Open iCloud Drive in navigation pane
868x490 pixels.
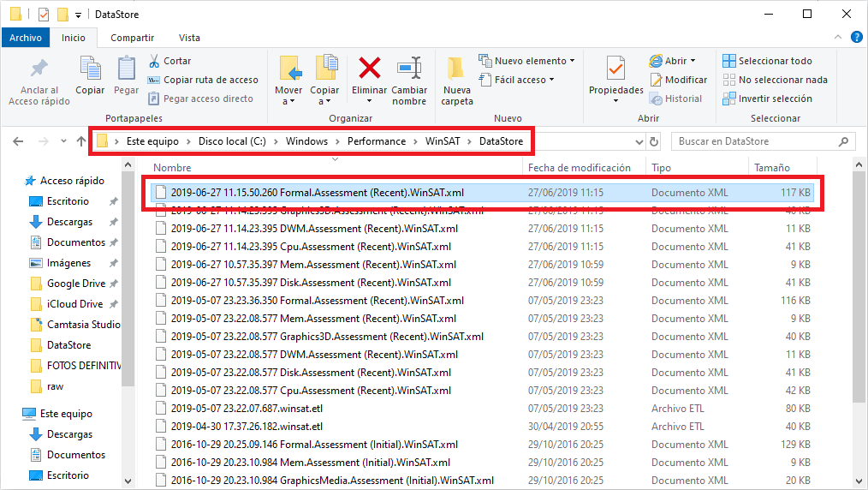[74, 303]
